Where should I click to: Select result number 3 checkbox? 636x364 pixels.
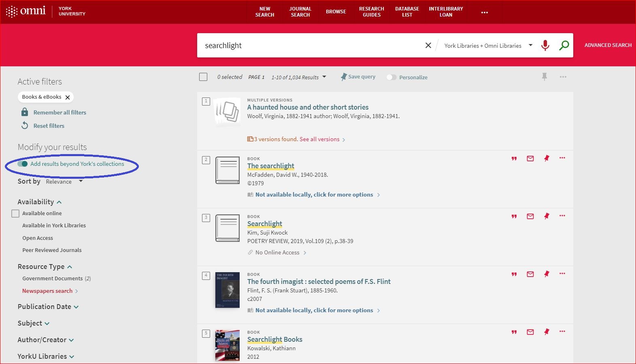pyautogui.click(x=206, y=218)
